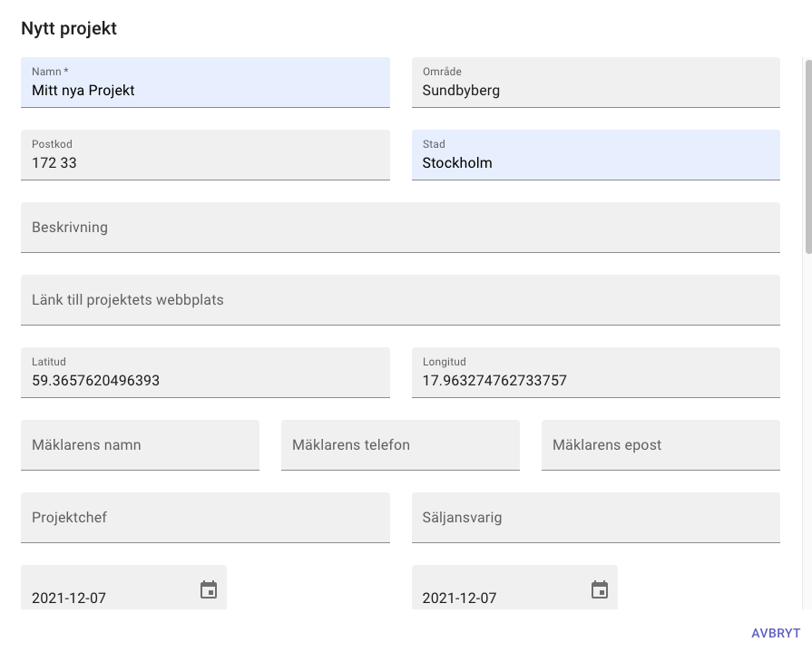This screenshot has height=652, width=812.
Task: Open calendar picker on left date field
Action: [x=209, y=590]
